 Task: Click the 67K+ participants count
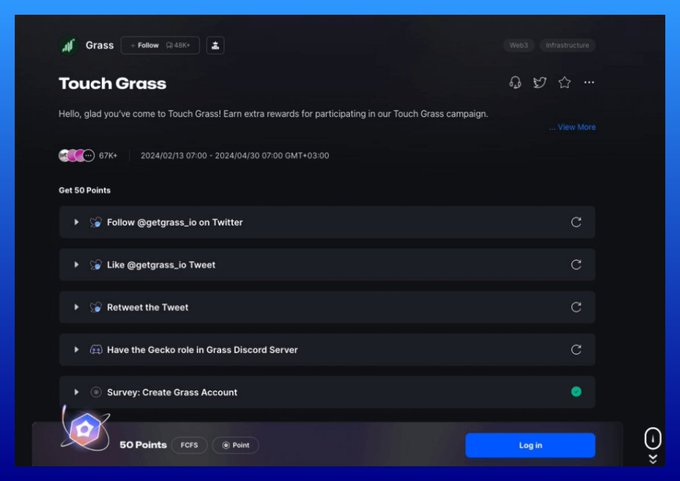click(108, 156)
